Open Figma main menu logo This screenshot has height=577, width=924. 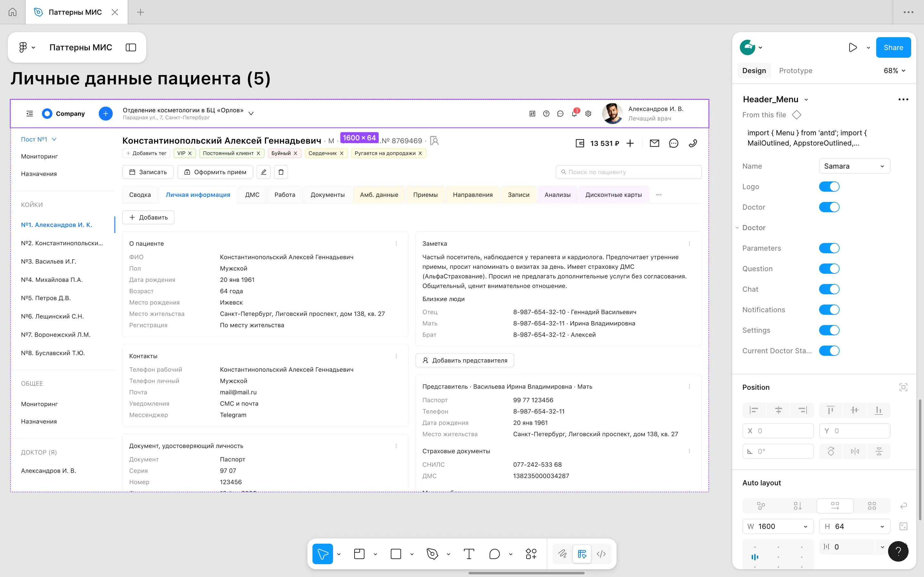[x=23, y=47]
